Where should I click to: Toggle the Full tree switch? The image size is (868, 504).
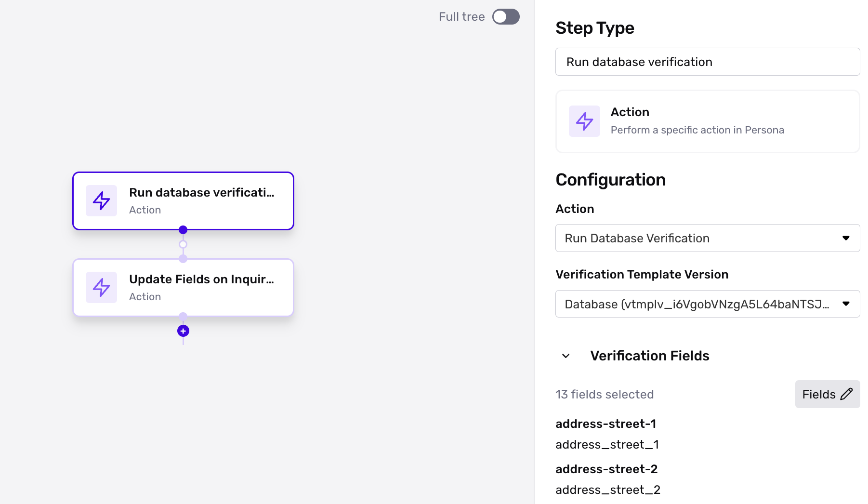pyautogui.click(x=506, y=17)
